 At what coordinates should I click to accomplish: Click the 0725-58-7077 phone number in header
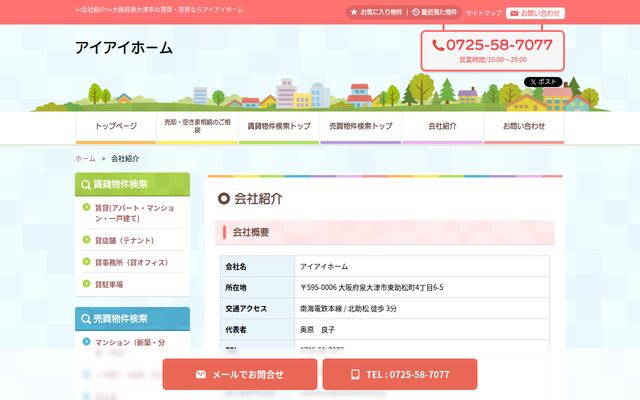[499, 45]
